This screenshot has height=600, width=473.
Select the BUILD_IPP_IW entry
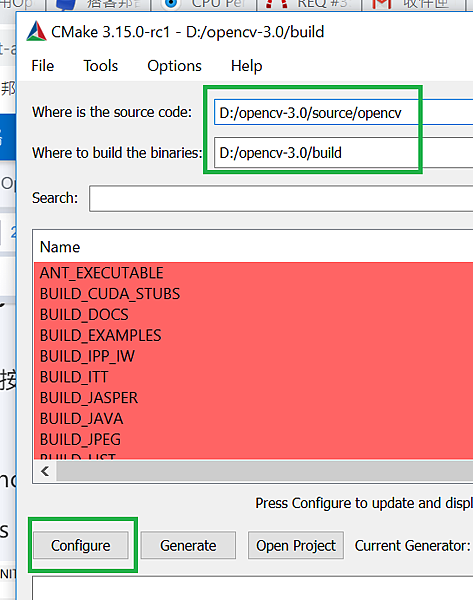(x=253, y=356)
